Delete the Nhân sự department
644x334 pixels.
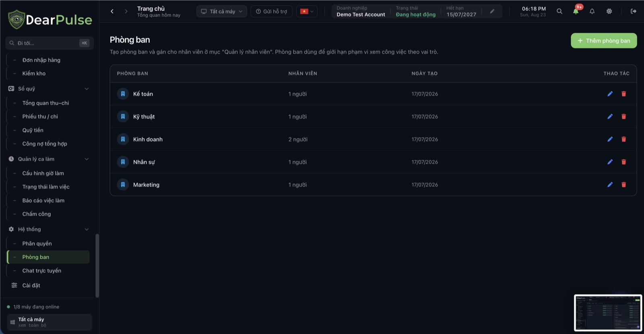(x=623, y=162)
